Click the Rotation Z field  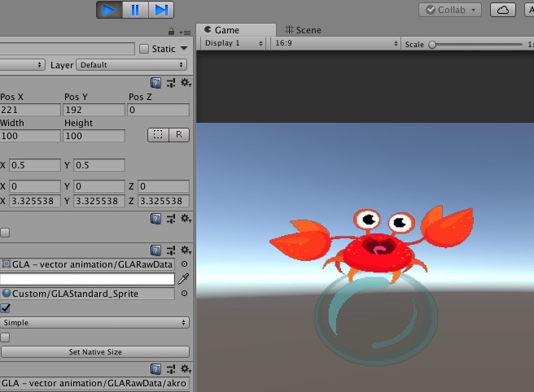[164, 186]
